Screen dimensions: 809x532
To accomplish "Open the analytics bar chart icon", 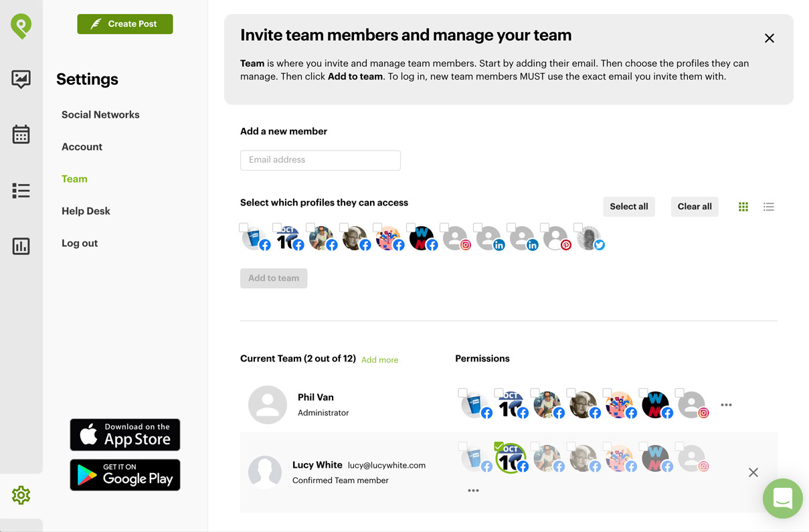I will pos(21,246).
